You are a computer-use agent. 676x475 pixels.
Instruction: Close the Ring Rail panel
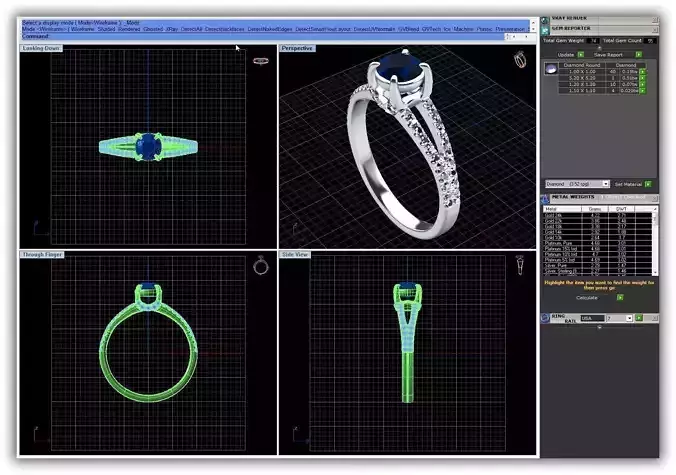point(655,318)
